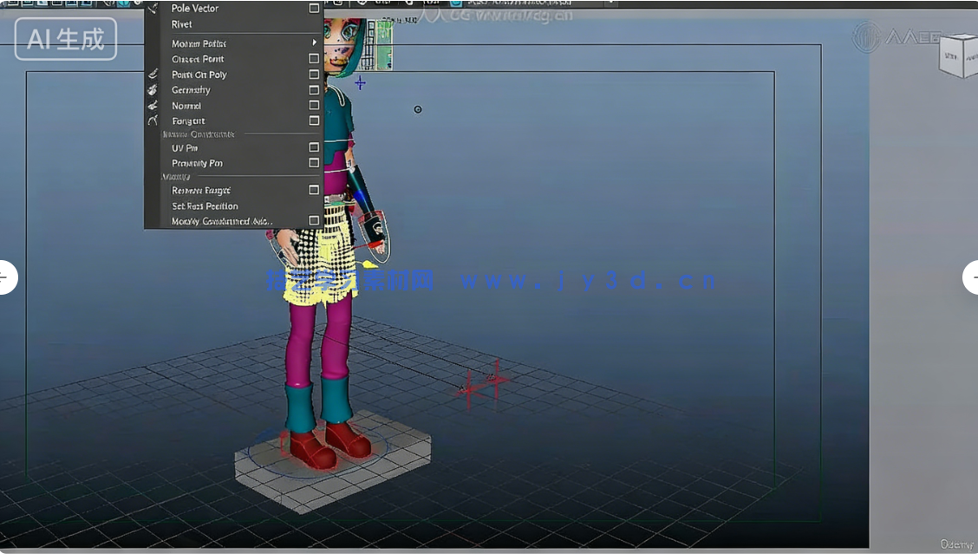Open the Pole Vector option box

[314, 9]
